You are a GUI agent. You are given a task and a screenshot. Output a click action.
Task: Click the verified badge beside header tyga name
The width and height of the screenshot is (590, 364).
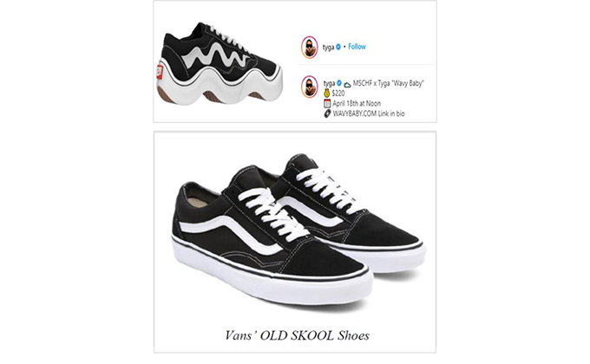pos(338,47)
